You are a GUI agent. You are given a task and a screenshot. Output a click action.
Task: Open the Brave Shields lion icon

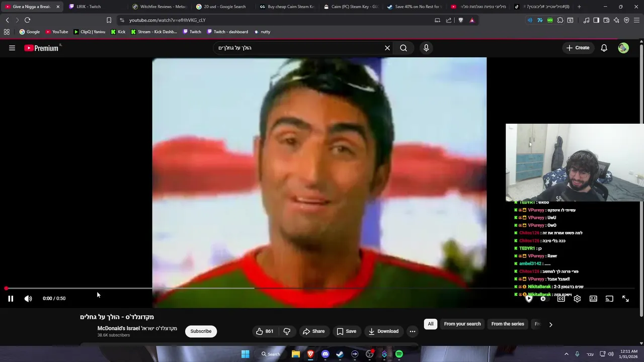tap(460, 20)
